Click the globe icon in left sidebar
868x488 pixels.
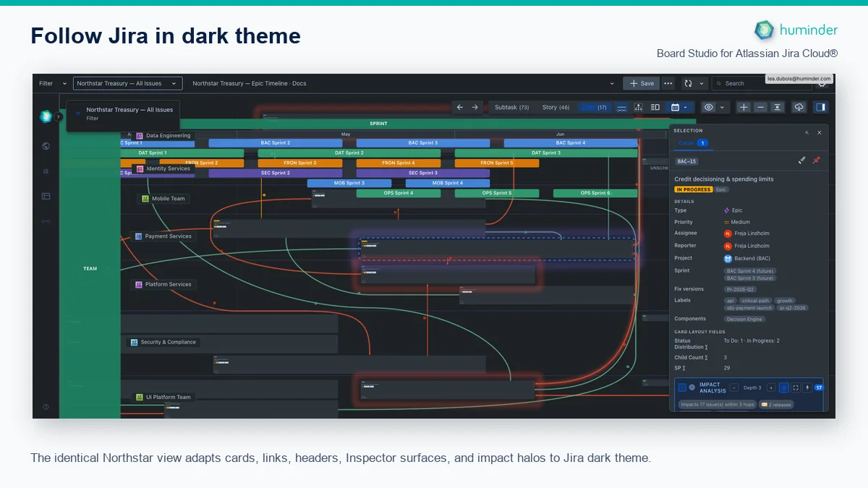point(46,146)
